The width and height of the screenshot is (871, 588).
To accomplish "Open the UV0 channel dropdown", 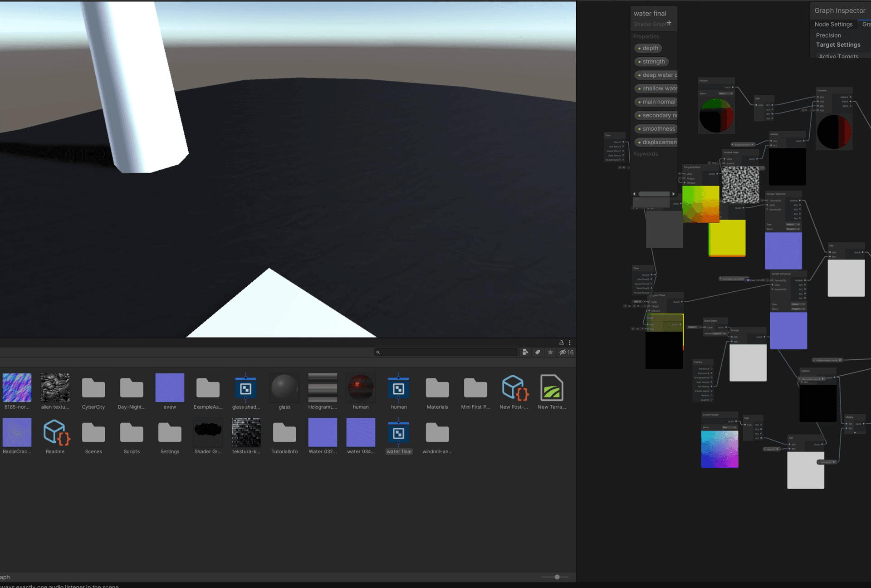I will pyautogui.click(x=637, y=302).
